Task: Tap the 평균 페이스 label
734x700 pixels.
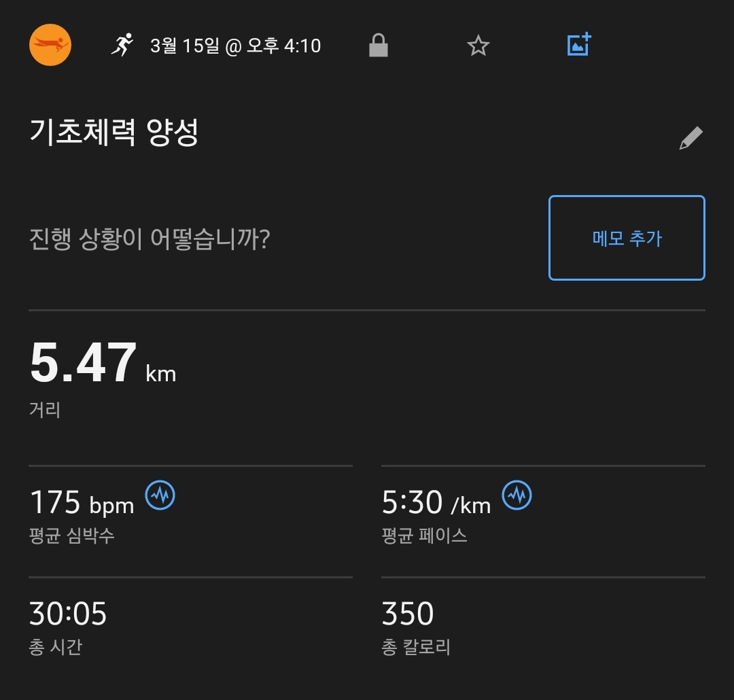Action: 424,536
